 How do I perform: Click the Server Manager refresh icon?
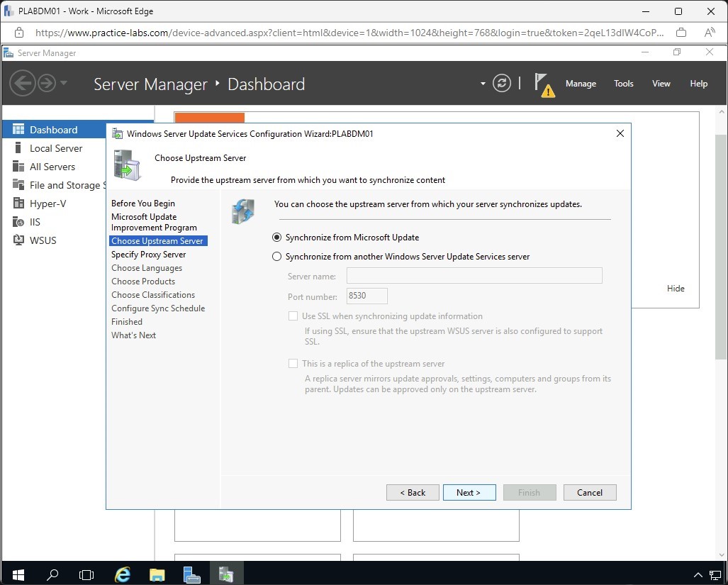coord(502,84)
